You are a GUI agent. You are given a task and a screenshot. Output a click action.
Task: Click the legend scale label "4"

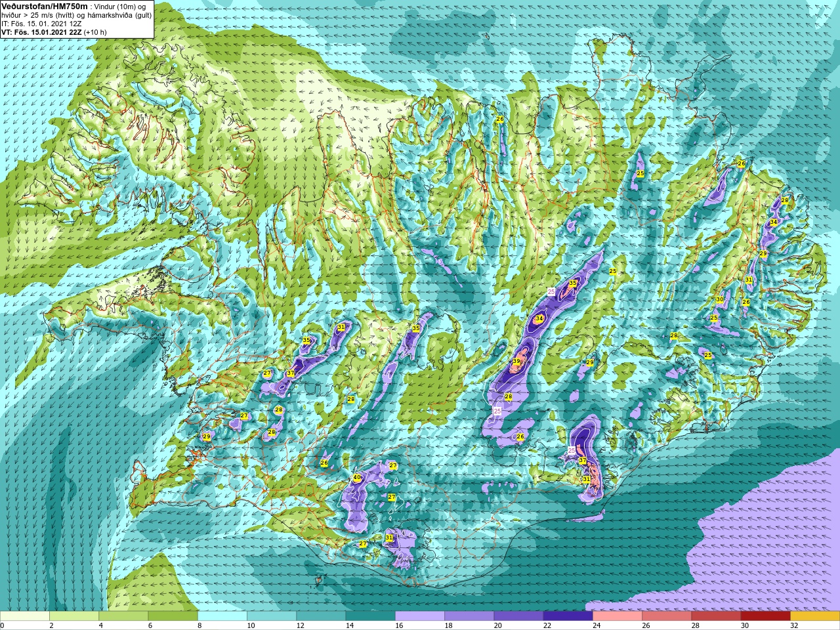pyautogui.click(x=101, y=625)
